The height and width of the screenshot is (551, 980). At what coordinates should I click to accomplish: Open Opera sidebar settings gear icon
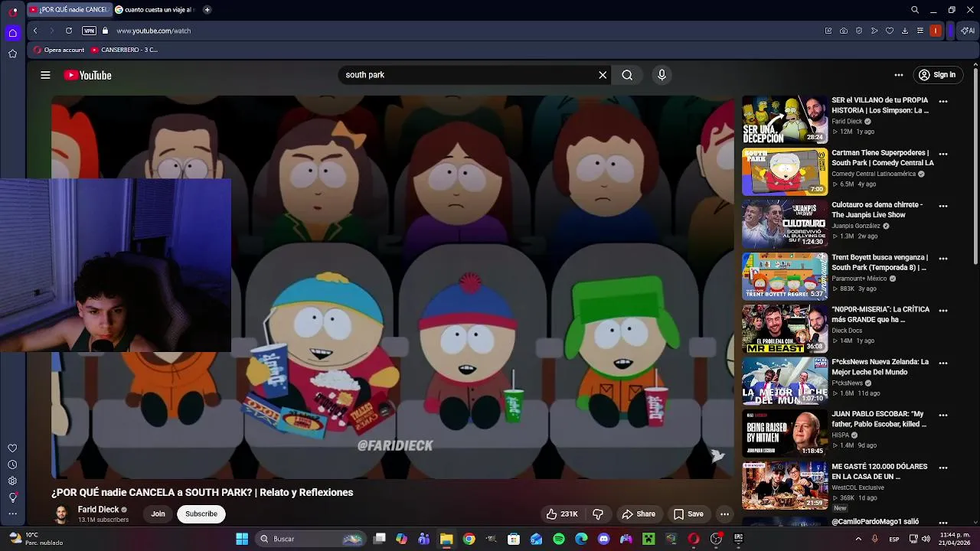pos(12,481)
